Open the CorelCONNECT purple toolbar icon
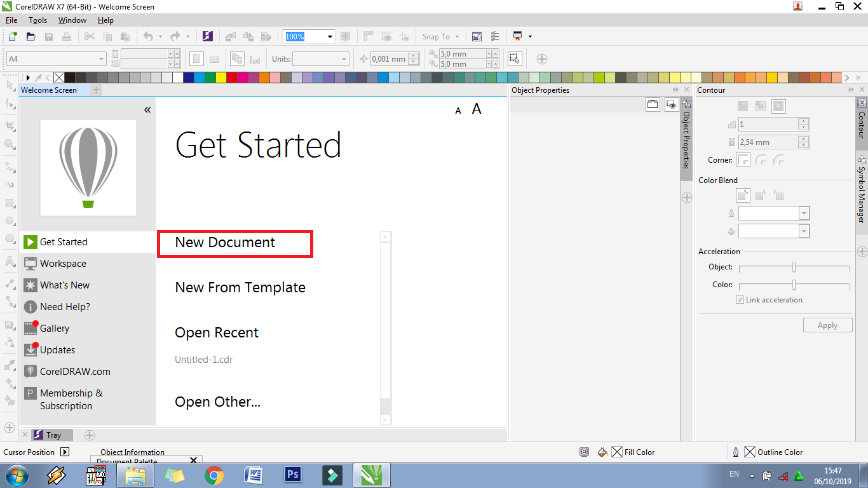Viewport: 868px width, 488px height. coord(208,36)
